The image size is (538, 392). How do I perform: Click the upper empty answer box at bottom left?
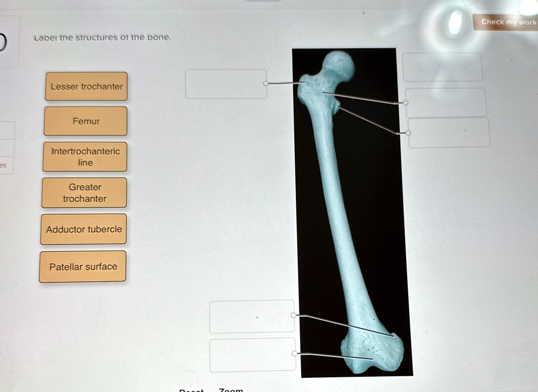tap(252, 316)
